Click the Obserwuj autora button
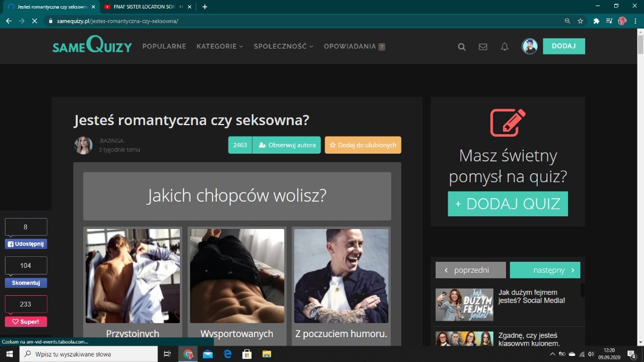This screenshot has height=362, width=644. (286, 145)
